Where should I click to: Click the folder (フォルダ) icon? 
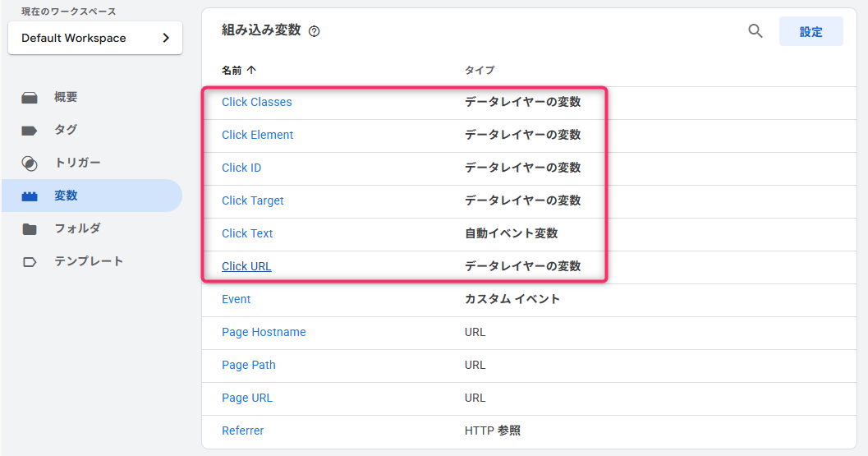click(x=30, y=229)
